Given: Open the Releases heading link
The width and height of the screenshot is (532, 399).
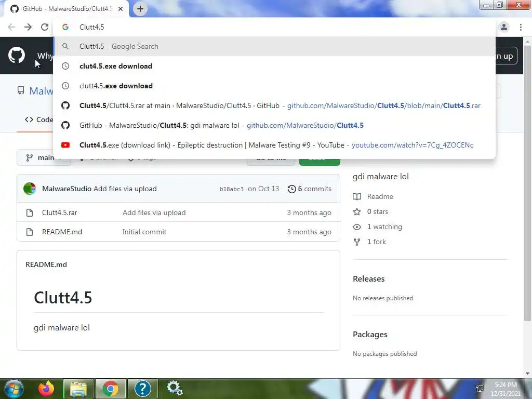Looking at the screenshot, I should point(368,278).
